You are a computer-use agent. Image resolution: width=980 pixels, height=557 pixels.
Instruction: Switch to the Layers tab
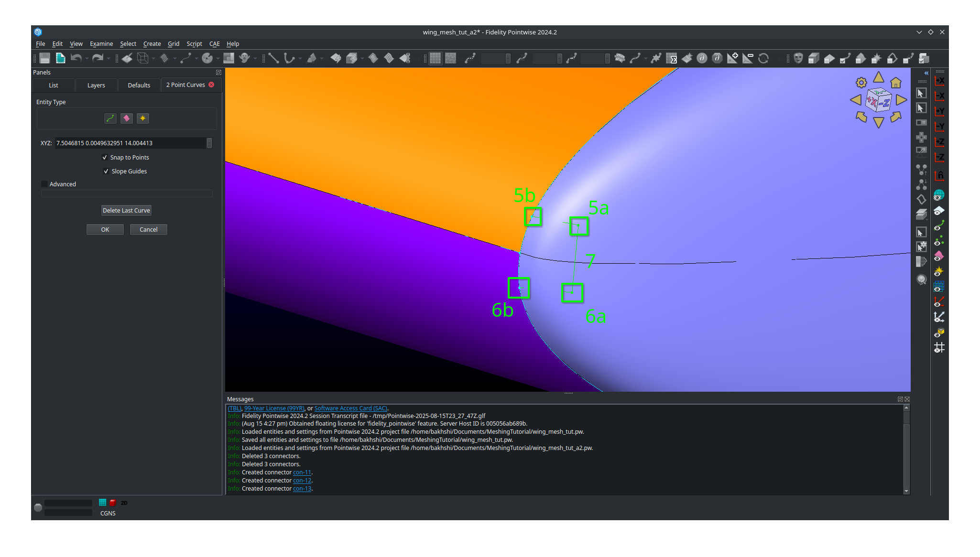(x=96, y=85)
